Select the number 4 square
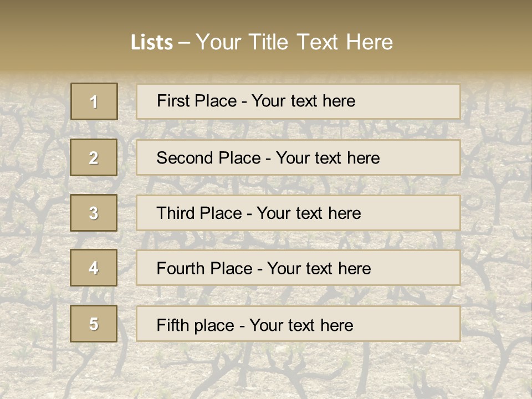The height and width of the screenshot is (399, 532). pos(94,268)
